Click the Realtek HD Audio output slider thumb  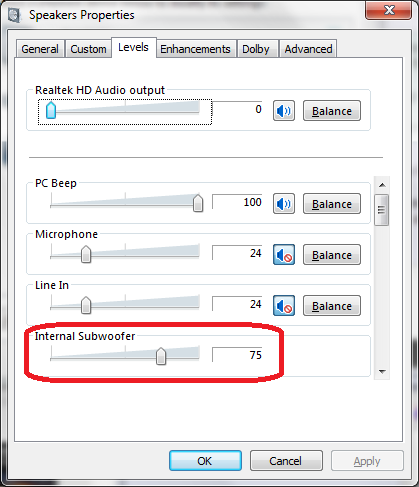(x=51, y=110)
